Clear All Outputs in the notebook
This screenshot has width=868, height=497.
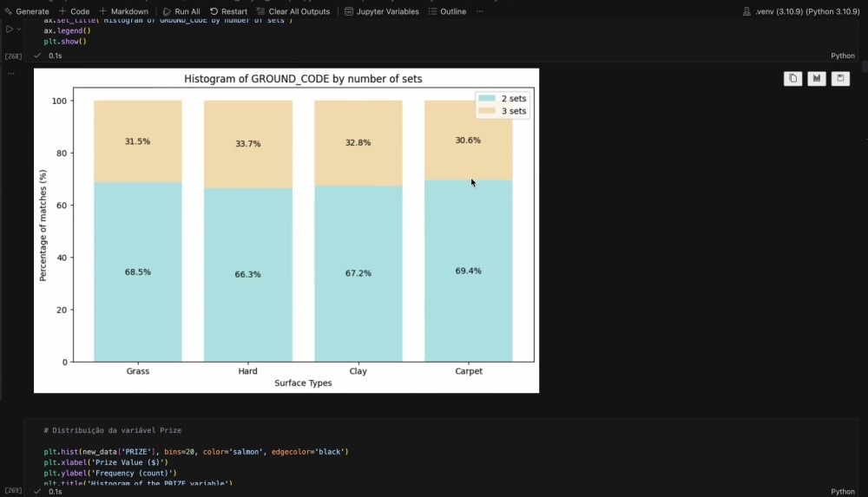click(293, 11)
